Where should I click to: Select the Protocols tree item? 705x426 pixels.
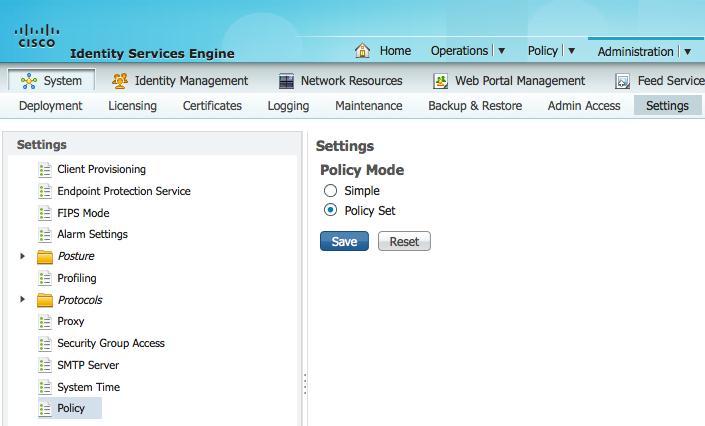pos(80,300)
